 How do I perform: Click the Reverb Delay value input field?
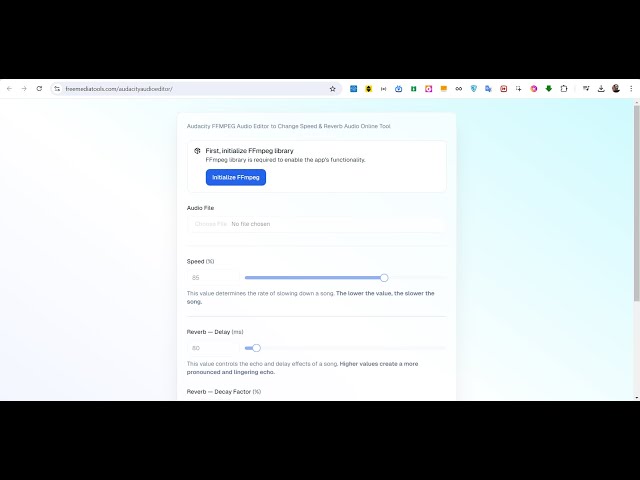tap(210, 348)
